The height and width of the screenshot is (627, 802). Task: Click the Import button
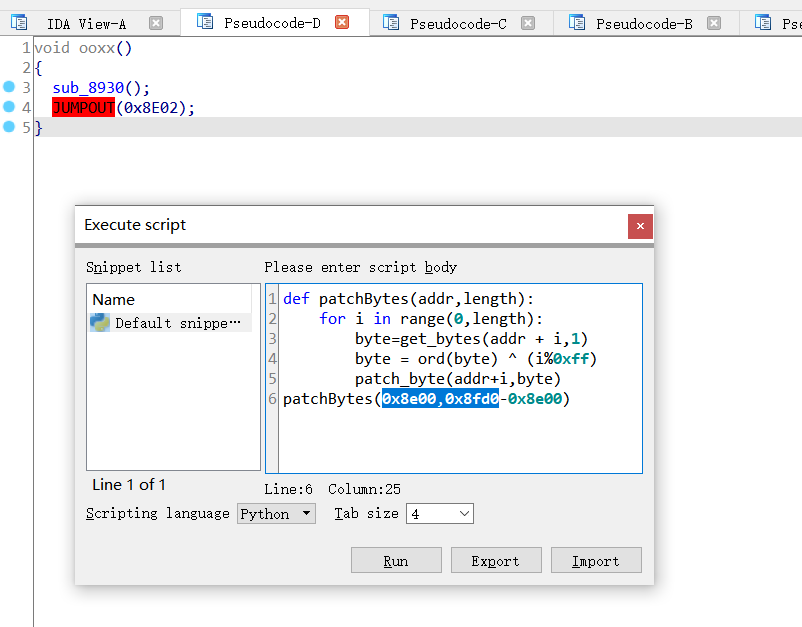coord(596,561)
